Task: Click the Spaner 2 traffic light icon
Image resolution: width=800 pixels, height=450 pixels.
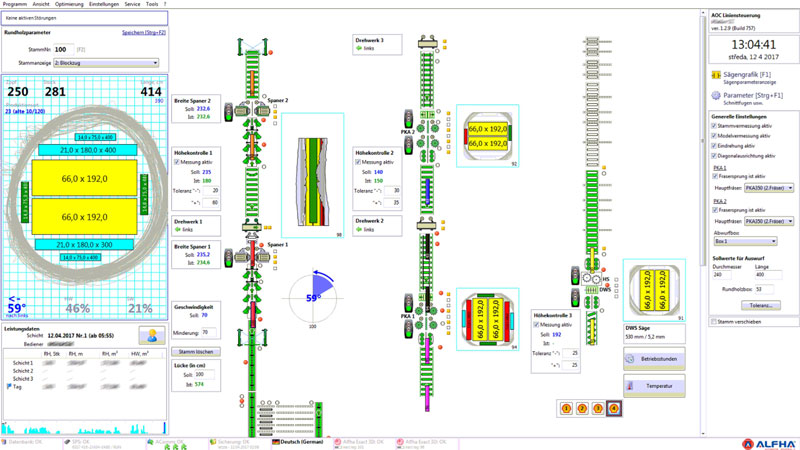Action: [x=228, y=111]
